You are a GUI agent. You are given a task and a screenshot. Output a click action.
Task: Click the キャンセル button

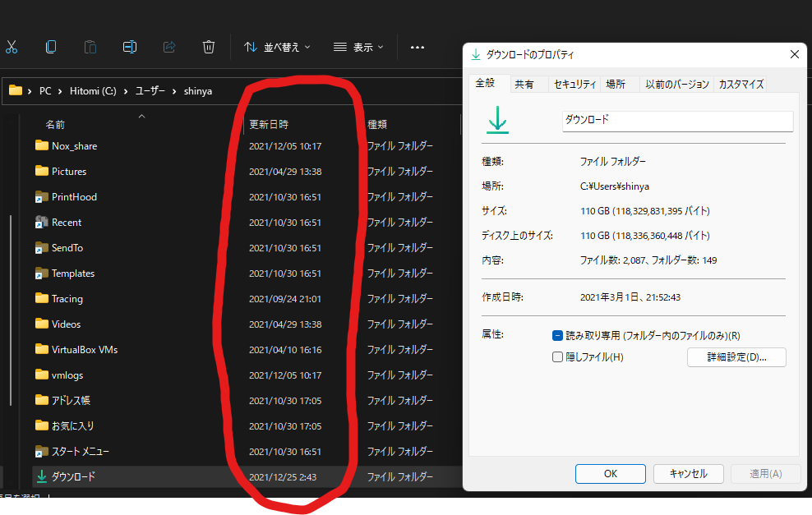coord(688,474)
